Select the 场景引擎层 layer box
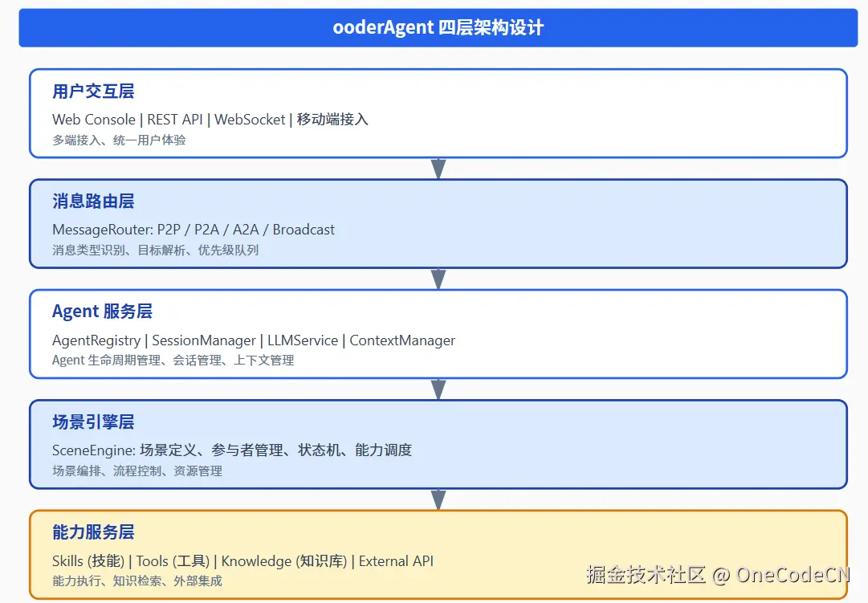The width and height of the screenshot is (868, 603). point(438,443)
